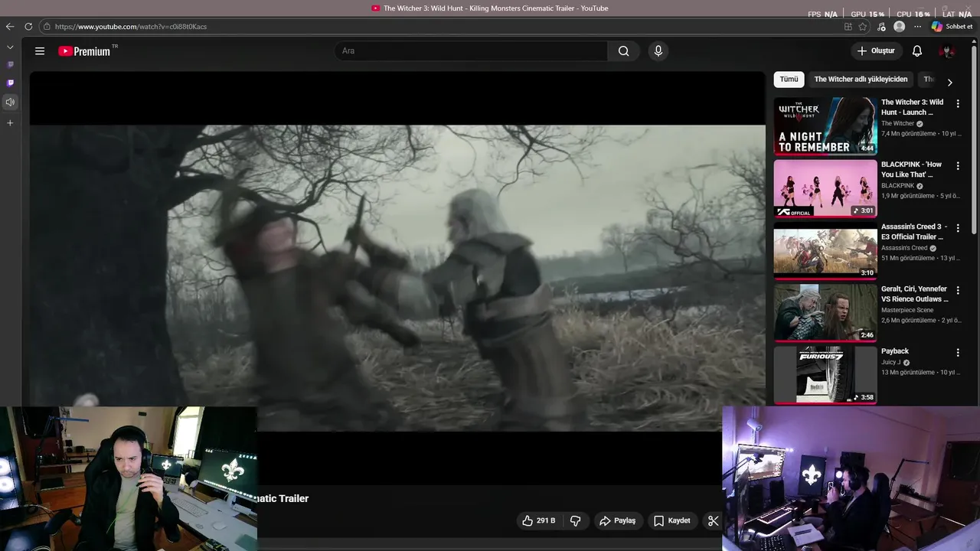Open the media control music note icon
The image size is (980, 551).
[881, 26]
